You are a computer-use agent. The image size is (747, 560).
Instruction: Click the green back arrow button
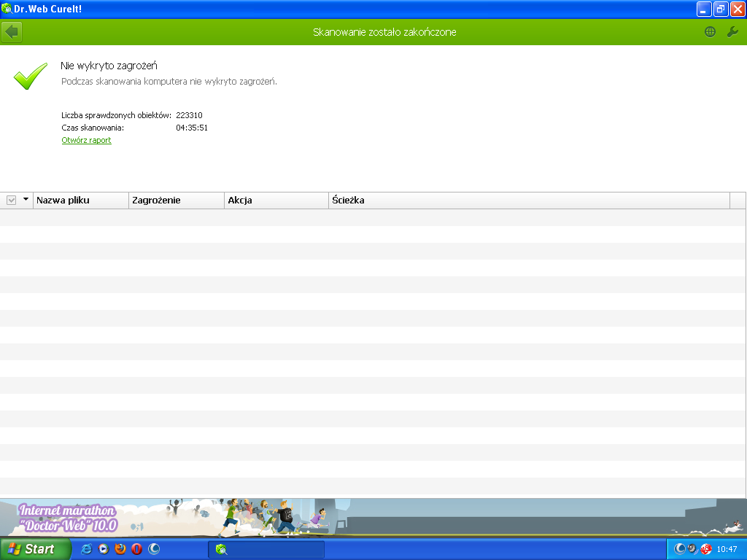coord(12,32)
